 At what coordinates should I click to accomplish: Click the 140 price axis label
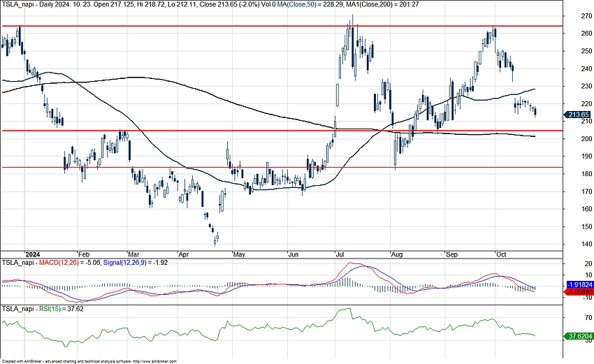[x=587, y=244]
